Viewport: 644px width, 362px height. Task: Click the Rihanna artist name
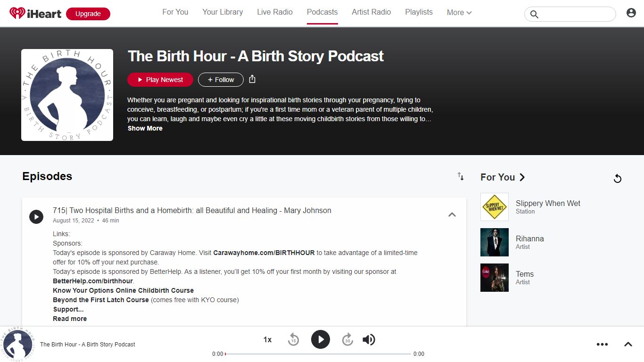tap(530, 239)
